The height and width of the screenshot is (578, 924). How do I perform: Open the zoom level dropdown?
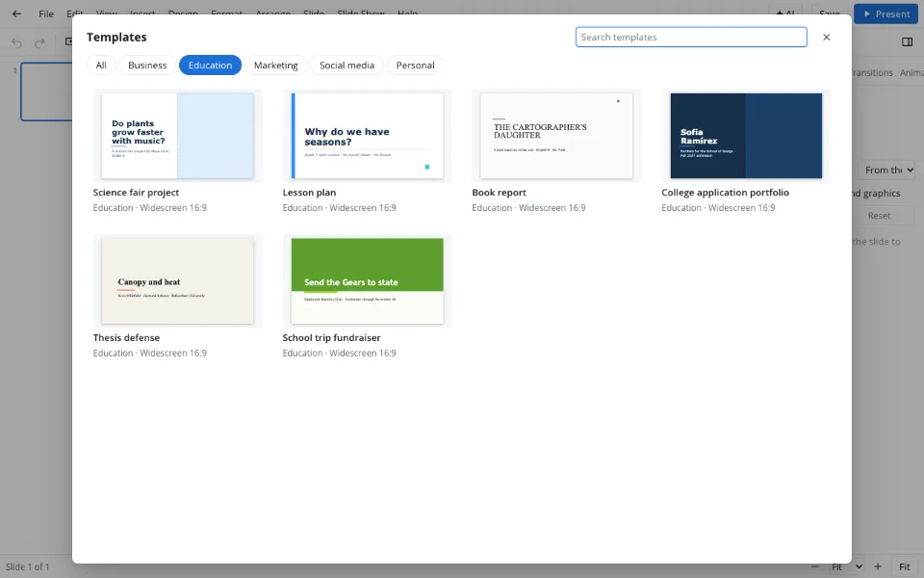pos(847,566)
